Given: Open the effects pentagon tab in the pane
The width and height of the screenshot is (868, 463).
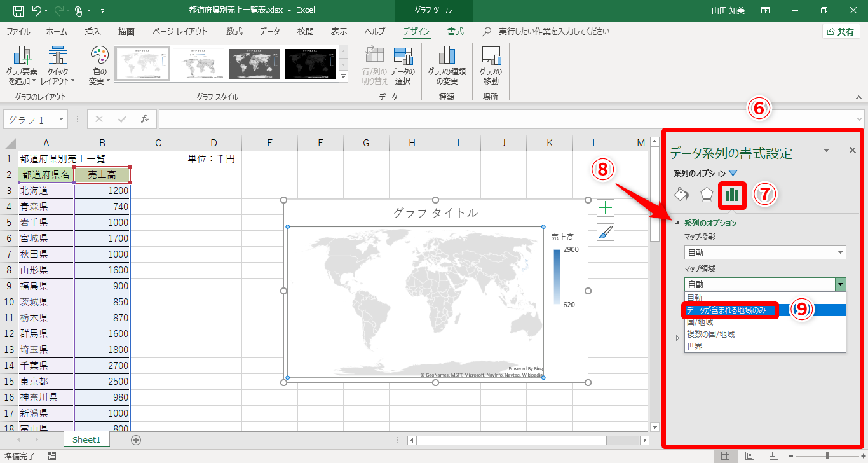Looking at the screenshot, I should coord(706,195).
